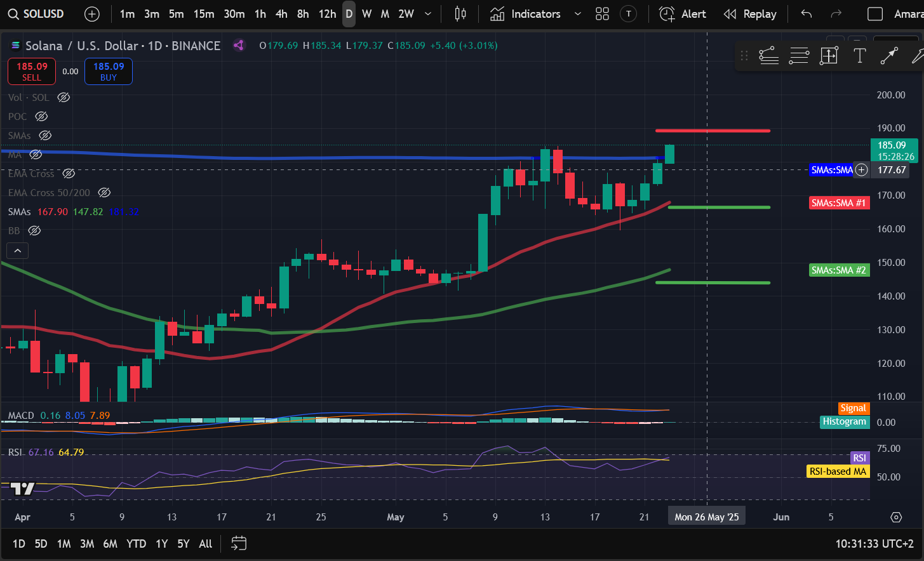Open the timezone menu showing UTC+2
This screenshot has height=561, width=924.
point(874,544)
